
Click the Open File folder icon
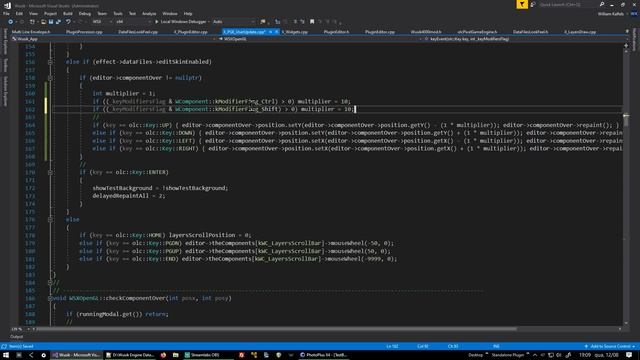point(43,22)
